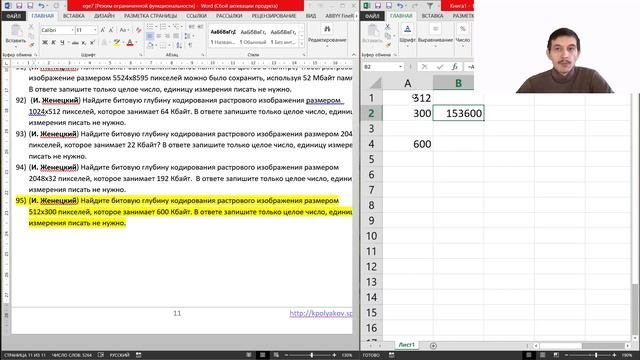Open the Word ФАЙЛ tab
Screen dimensions: 640x360
[13, 16]
